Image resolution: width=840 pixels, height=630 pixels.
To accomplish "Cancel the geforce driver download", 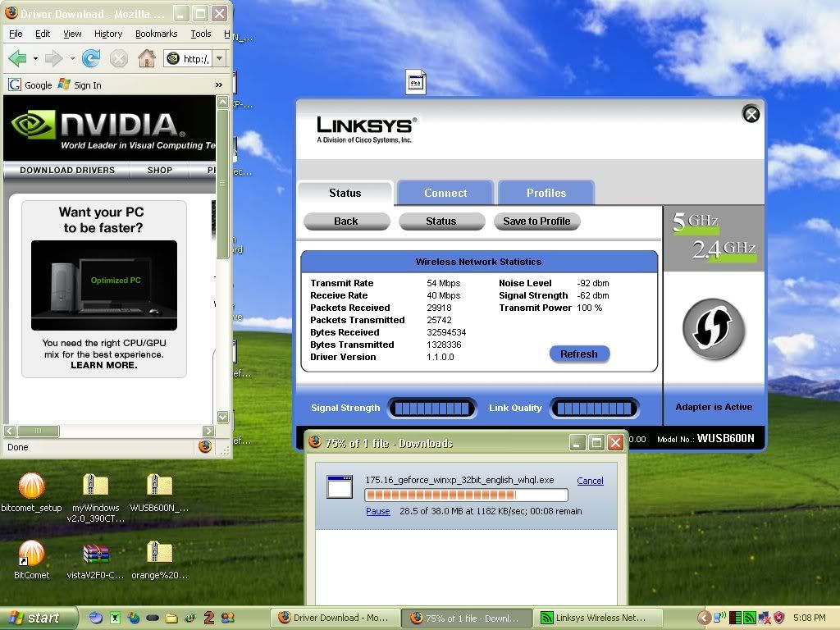I will (590, 481).
